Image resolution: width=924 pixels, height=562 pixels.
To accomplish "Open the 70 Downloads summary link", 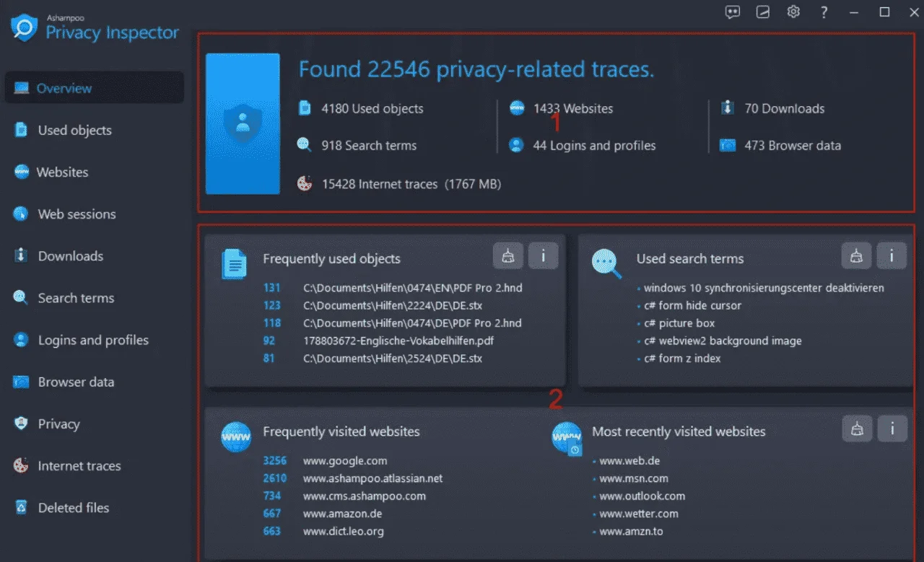I will point(785,108).
